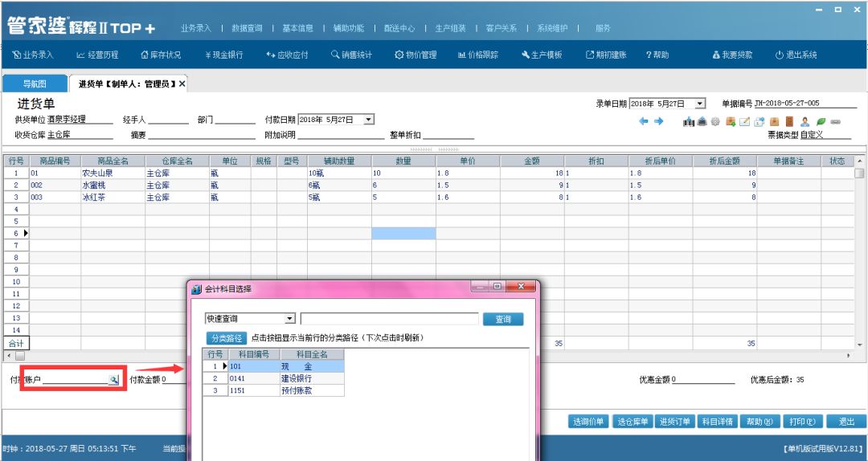The image size is (868, 461).
Task: Click the search text field in 会计科目选择
Action: click(x=389, y=319)
